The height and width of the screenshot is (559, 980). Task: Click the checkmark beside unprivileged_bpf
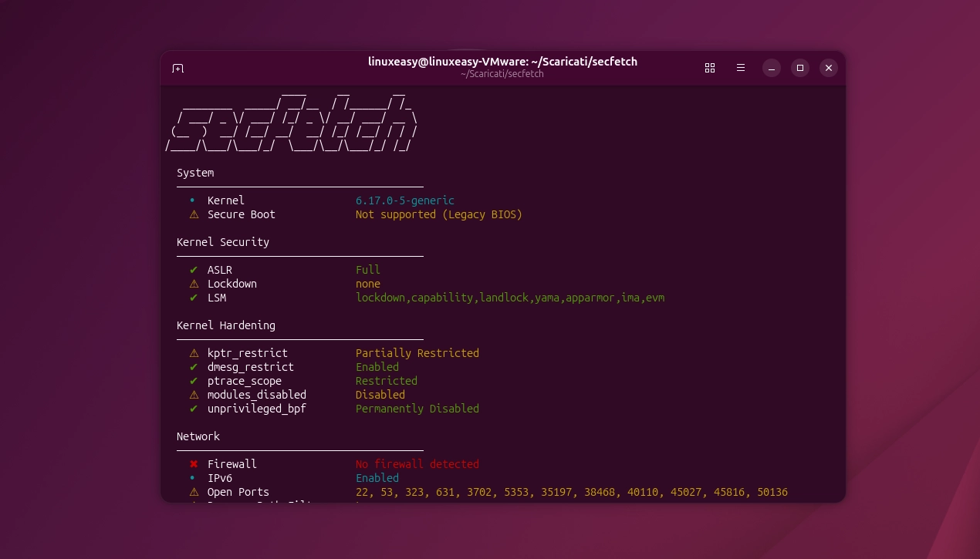point(194,409)
